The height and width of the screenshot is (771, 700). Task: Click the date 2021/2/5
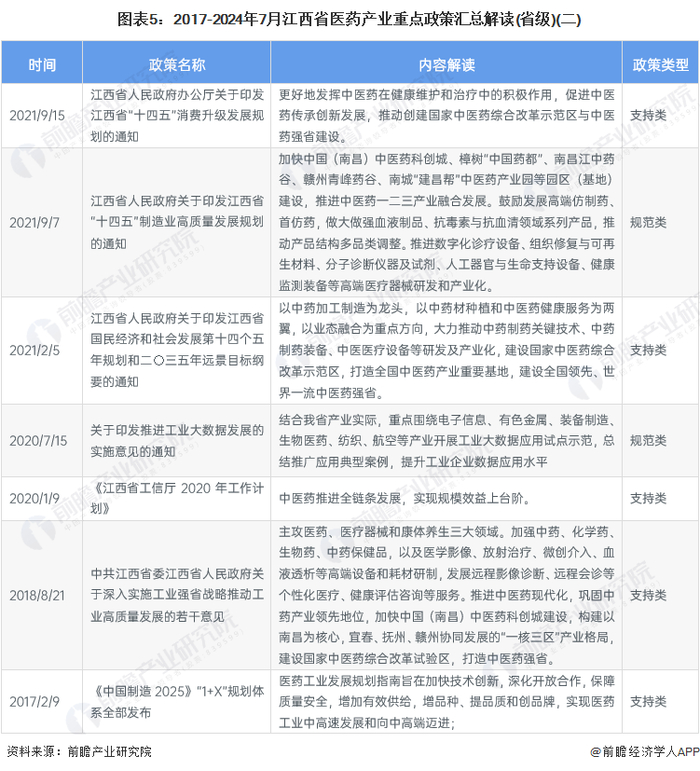click(34, 350)
